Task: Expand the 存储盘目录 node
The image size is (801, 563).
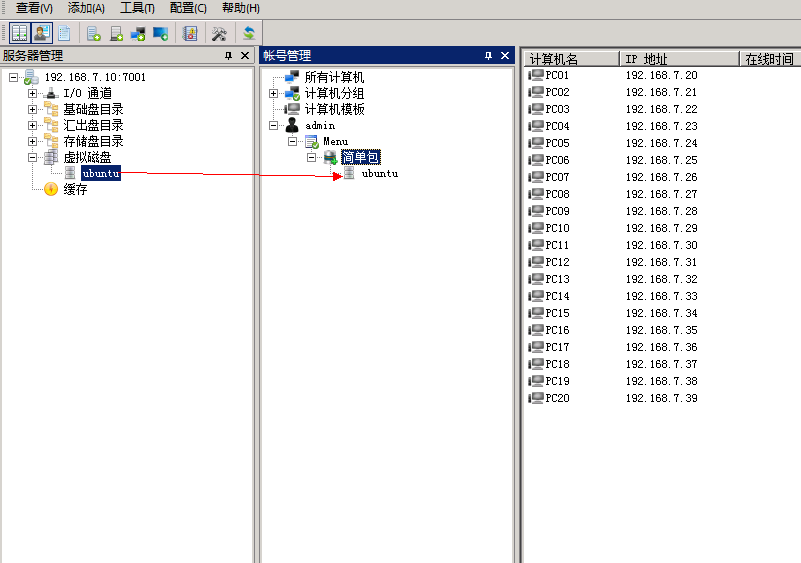Action: 32,142
